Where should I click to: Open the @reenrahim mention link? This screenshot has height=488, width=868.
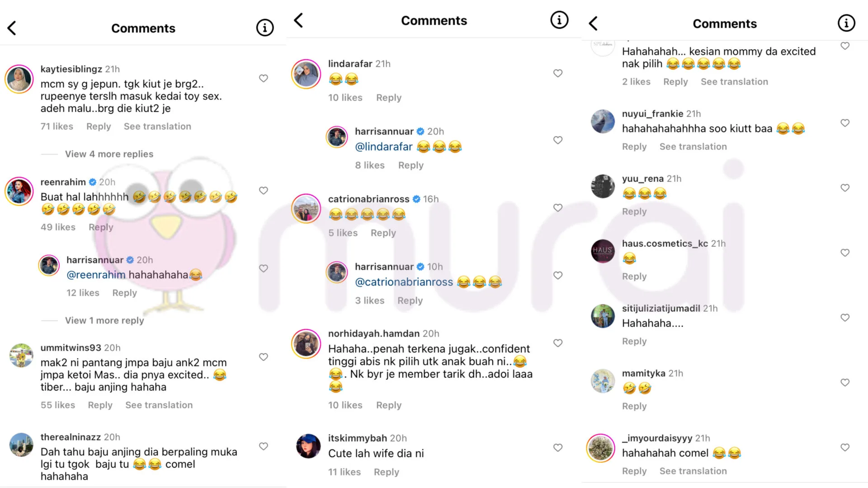(x=96, y=275)
